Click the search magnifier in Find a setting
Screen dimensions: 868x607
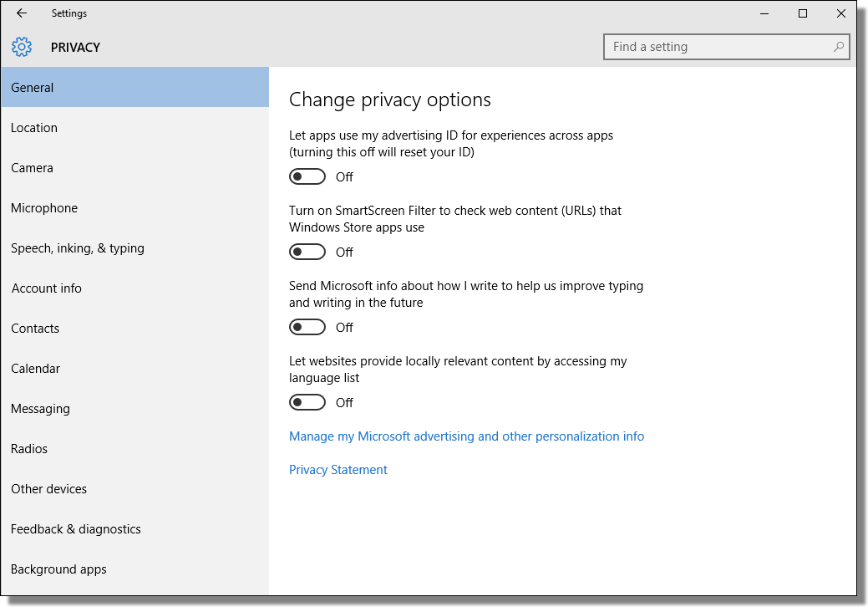[838, 47]
